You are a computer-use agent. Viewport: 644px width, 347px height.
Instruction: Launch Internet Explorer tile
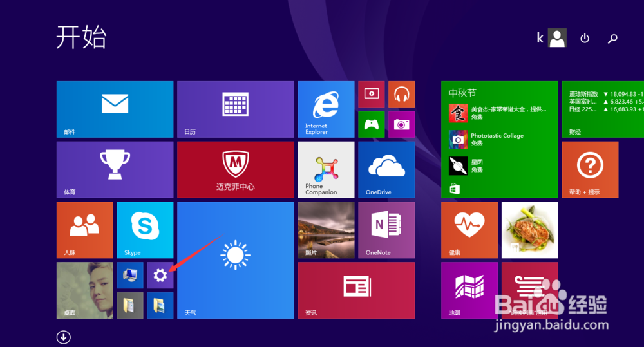point(326,109)
